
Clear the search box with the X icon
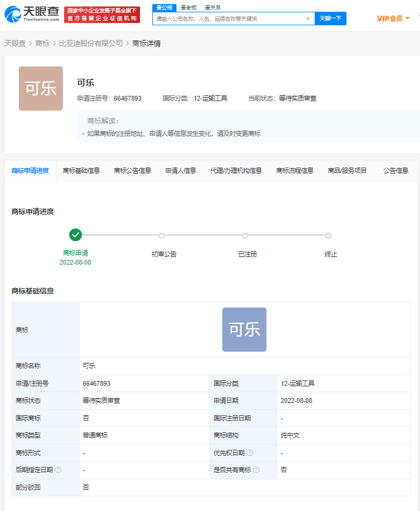[308, 19]
